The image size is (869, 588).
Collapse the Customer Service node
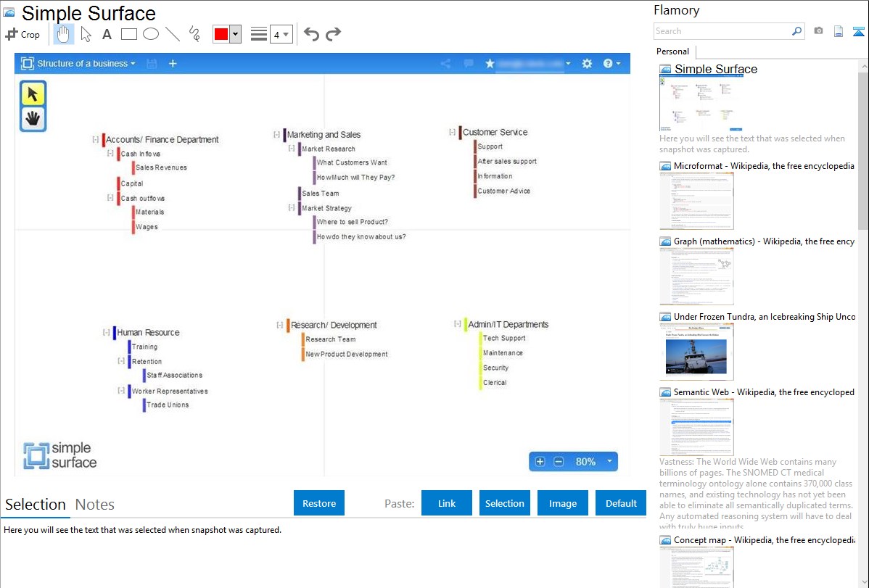(x=452, y=132)
